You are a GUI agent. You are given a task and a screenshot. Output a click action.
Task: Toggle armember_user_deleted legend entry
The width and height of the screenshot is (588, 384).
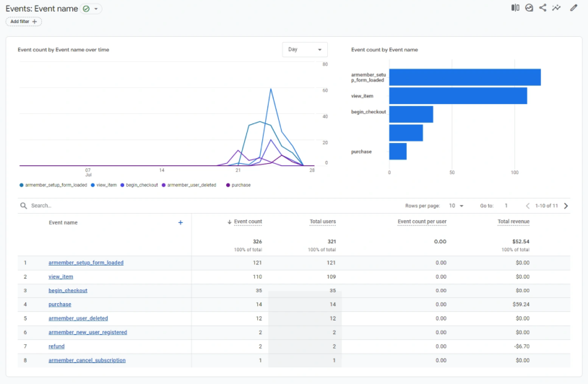pos(189,185)
